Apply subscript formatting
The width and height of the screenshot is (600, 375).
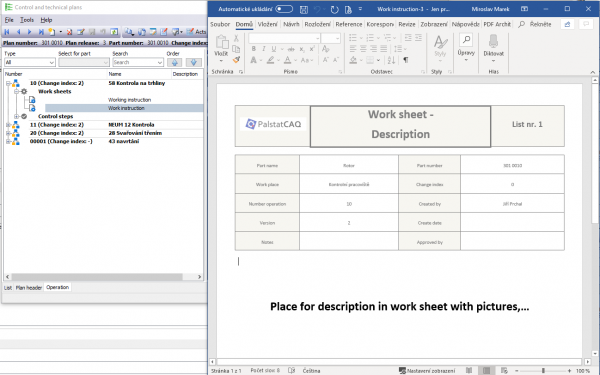[302, 49]
